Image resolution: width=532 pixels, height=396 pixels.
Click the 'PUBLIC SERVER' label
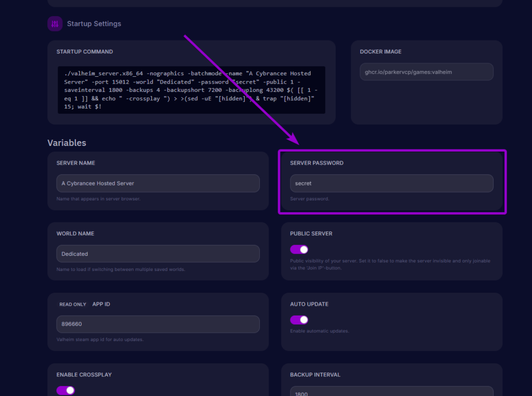click(x=311, y=234)
